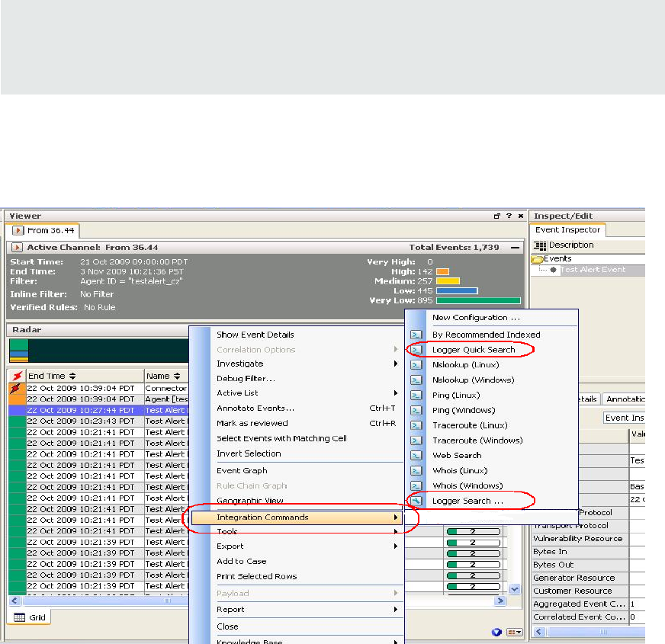Select the 22 Oct 2009 10:27:44 PDT row
The width and height of the screenshot is (665, 644).
(x=98, y=410)
